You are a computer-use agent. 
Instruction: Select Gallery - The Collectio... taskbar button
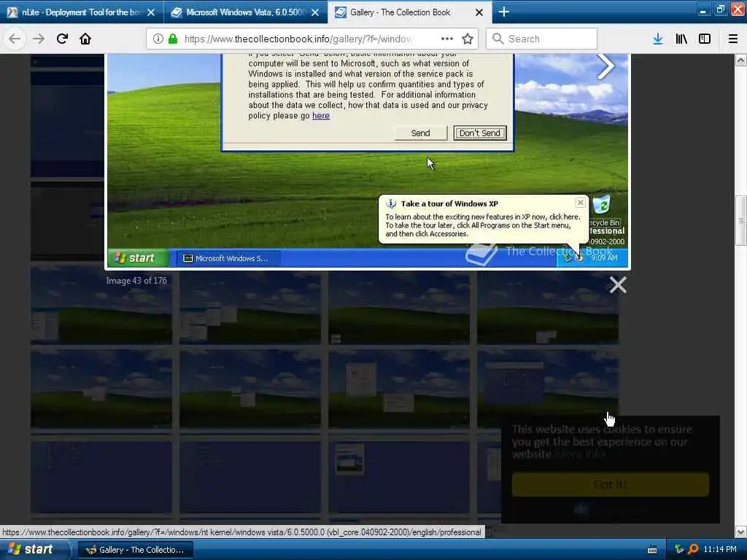click(135, 550)
